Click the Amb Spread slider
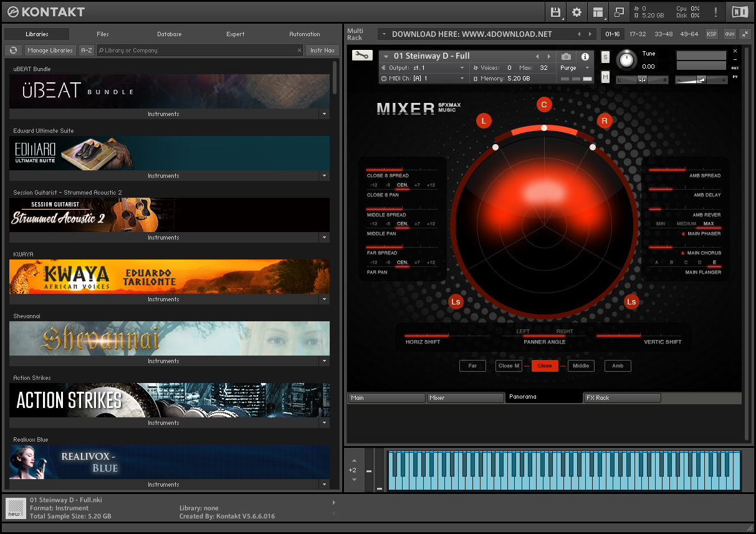 [685, 169]
